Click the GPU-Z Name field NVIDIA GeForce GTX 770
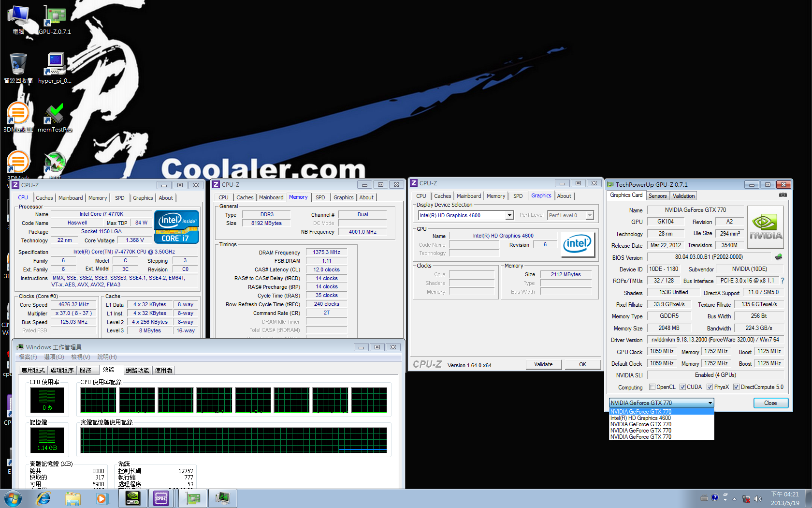The image size is (812, 508). pyautogui.click(x=695, y=210)
